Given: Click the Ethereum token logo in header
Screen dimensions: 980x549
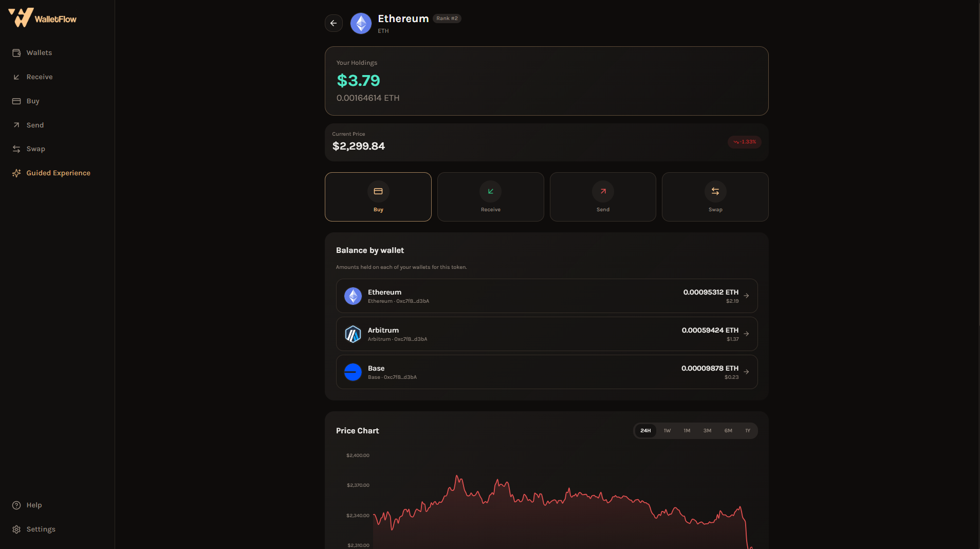Looking at the screenshot, I should point(361,23).
